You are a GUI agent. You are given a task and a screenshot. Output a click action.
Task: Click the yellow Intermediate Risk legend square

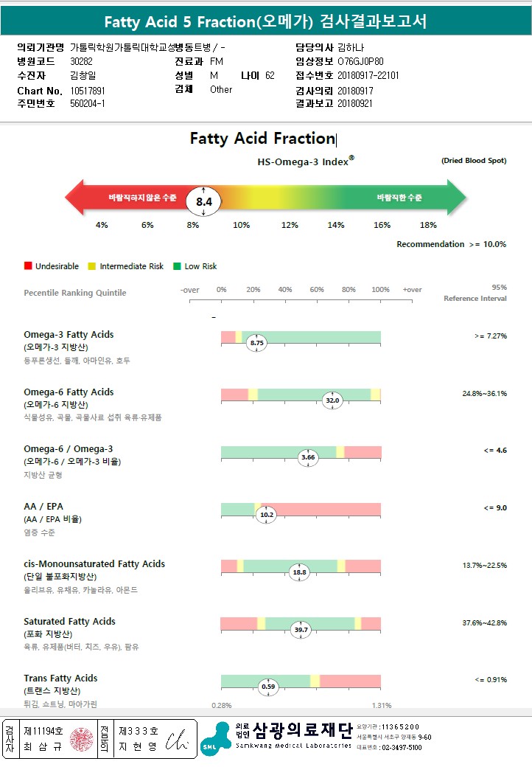pyautogui.click(x=92, y=266)
